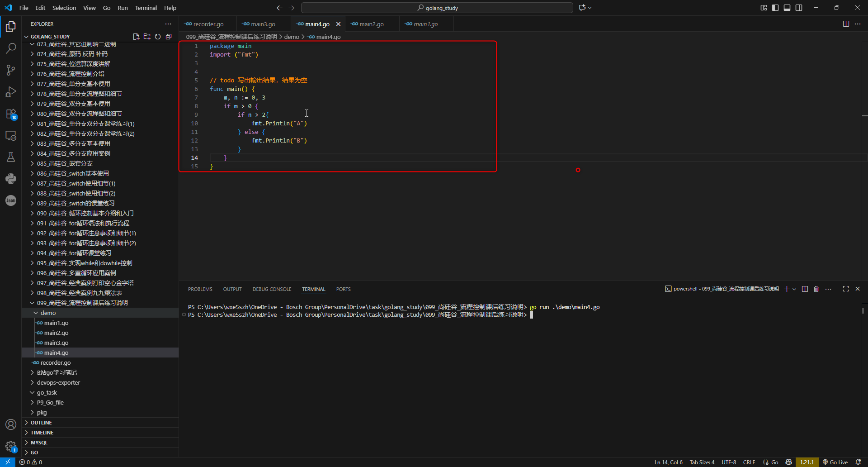Split the terminal panel
The height and width of the screenshot is (467, 868).
click(805, 289)
